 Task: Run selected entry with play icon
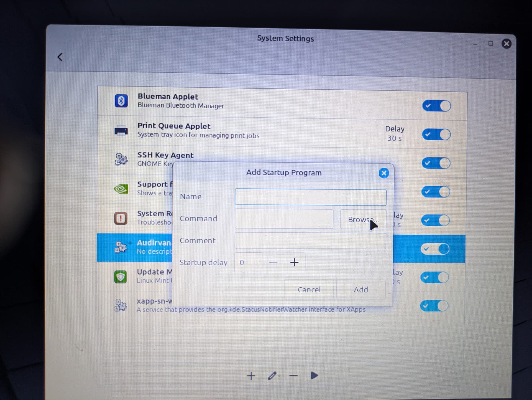(314, 376)
